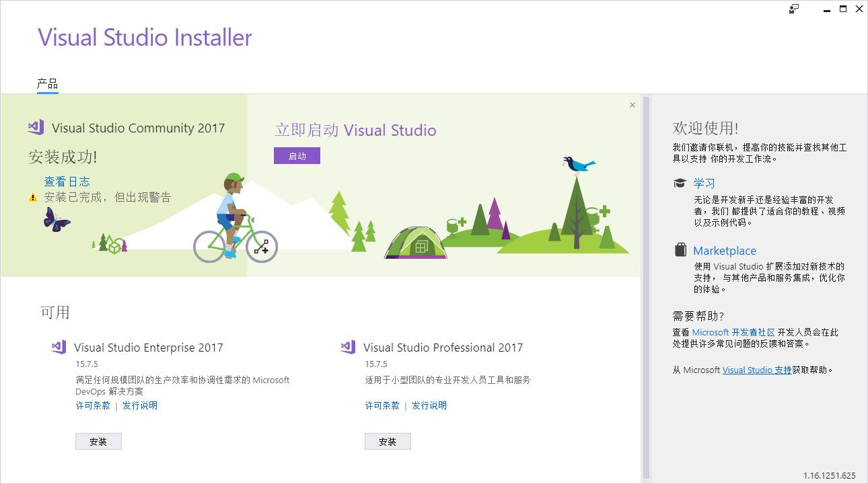Click the cyclist illustration in banner
The image size is (868, 484).
[x=235, y=218]
